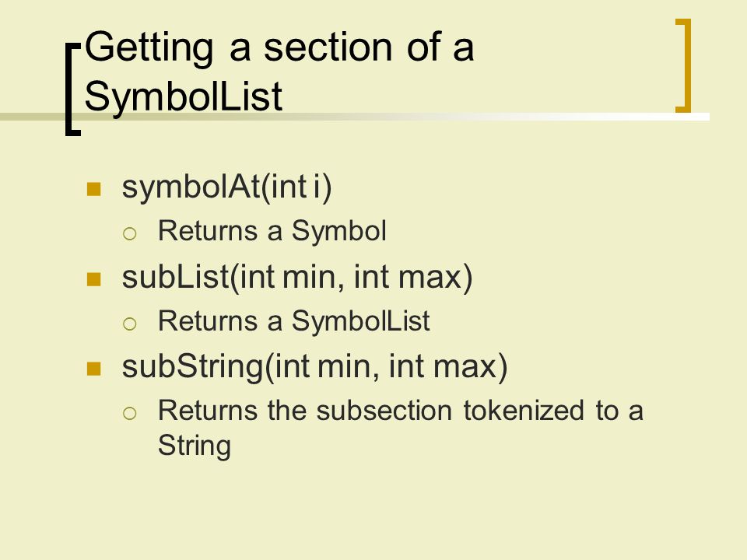Click the gold square bullet beside subList
The width and height of the screenshot is (747, 560).
point(94,279)
